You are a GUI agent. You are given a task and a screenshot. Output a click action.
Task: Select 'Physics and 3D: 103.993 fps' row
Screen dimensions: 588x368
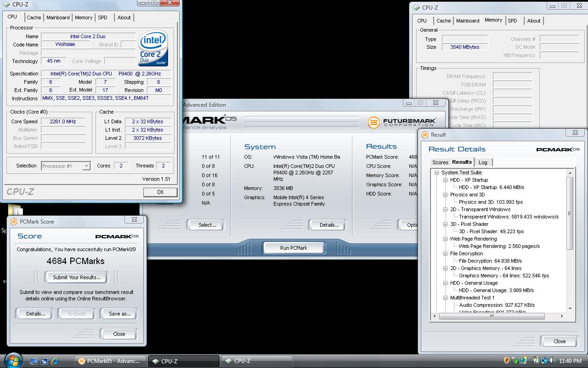click(491, 202)
